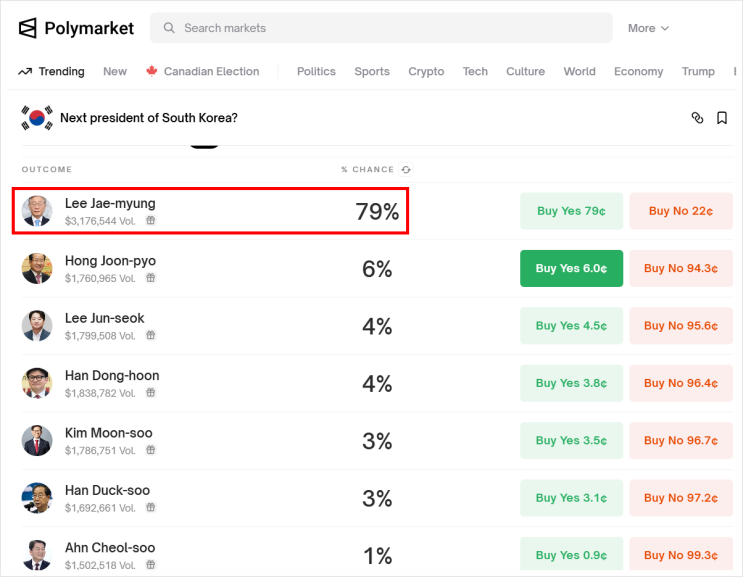Select the Lee Jae-myung outcome row
Viewport: 743px width, 577px height.
tap(210, 211)
